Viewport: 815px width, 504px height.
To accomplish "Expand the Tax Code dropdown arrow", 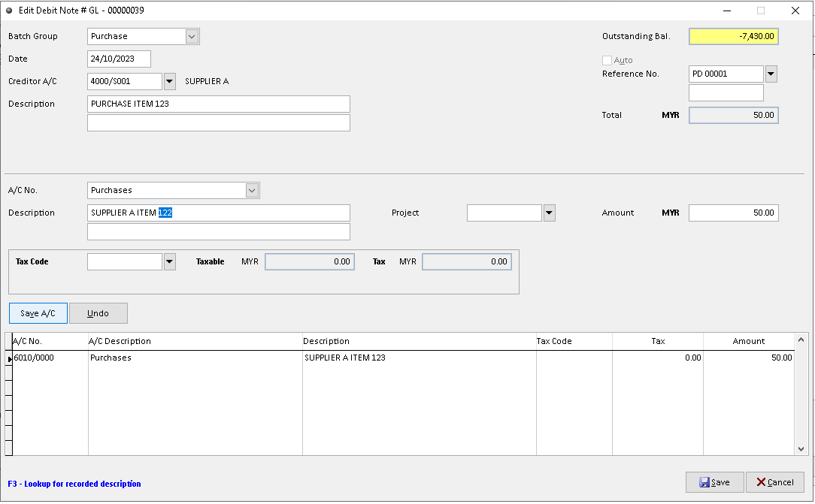I will coord(169,261).
